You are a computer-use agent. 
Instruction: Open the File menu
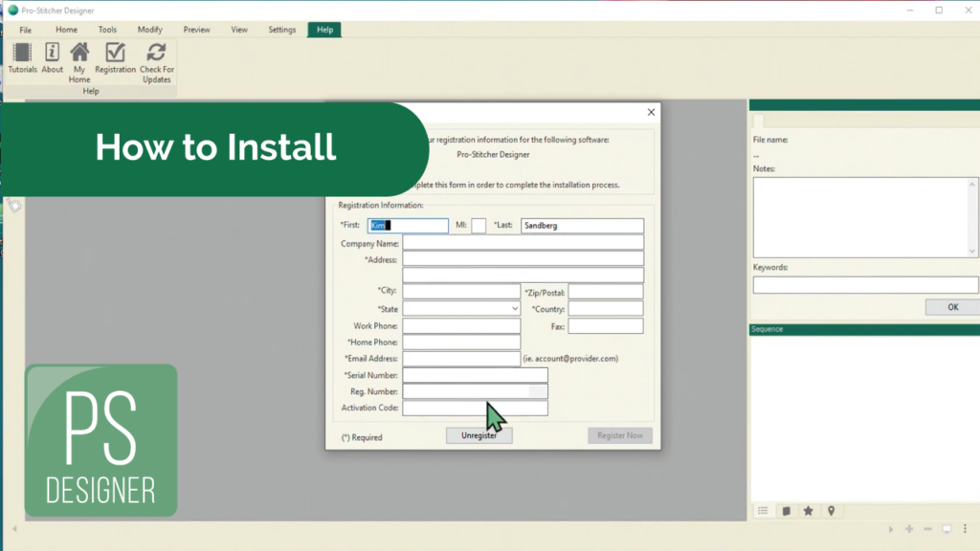click(26, 30)
